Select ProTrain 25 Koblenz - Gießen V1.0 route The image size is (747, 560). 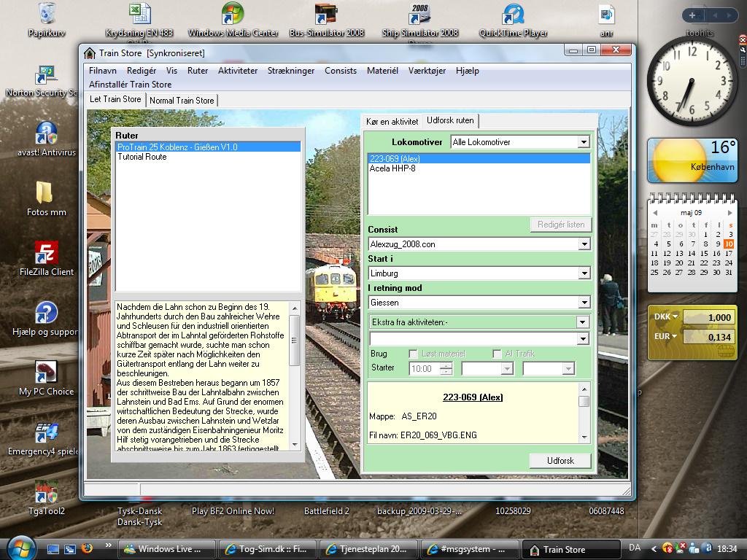click(x=208, y=147)
